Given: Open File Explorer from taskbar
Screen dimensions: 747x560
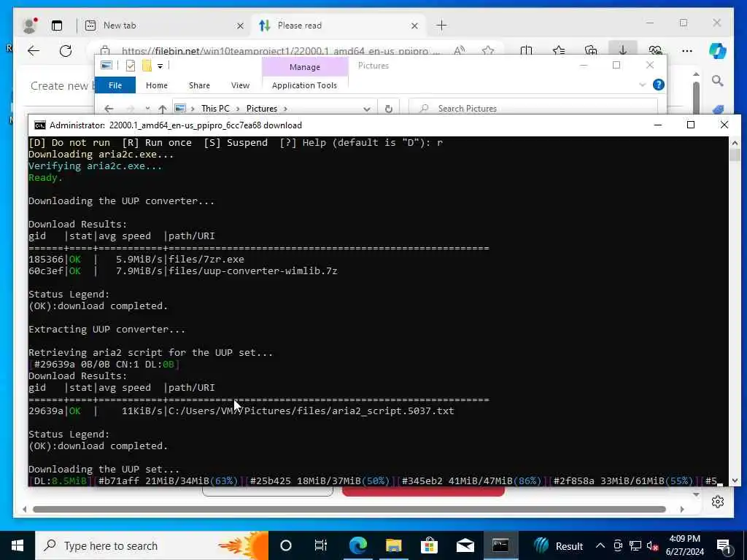Looking at the screenshot, I should click(x=393, y=545).
